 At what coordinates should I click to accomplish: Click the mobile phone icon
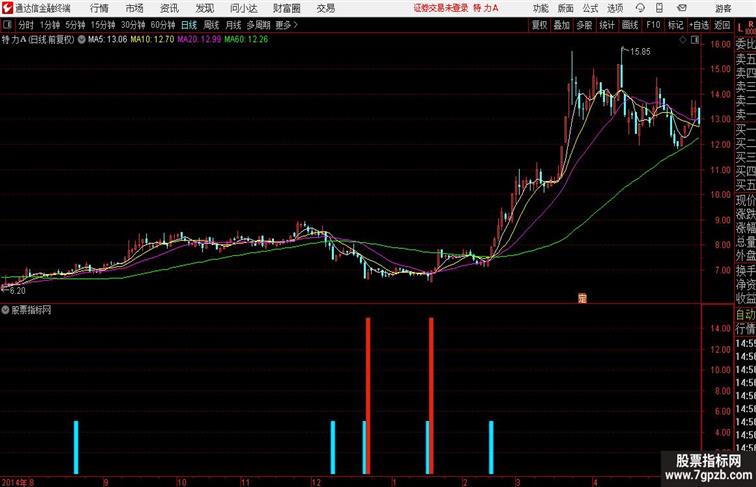point(659,8)
